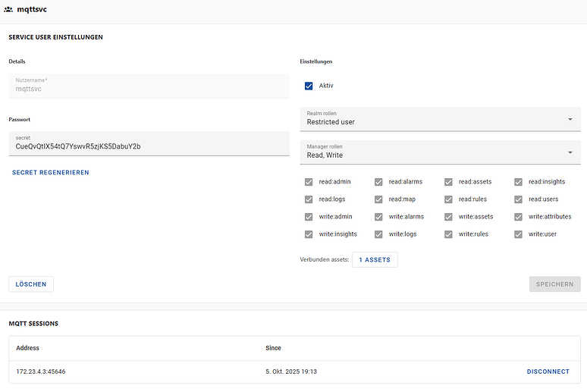Click the Nutzername input field
The width and height of the screenshot is (587, 392).
pos(149,86)
